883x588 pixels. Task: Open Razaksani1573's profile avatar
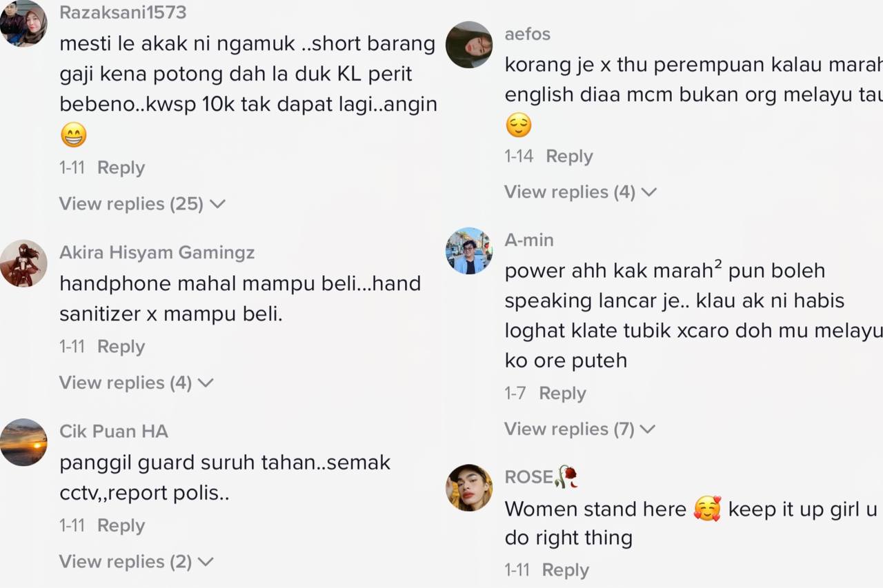coord(23,23)
